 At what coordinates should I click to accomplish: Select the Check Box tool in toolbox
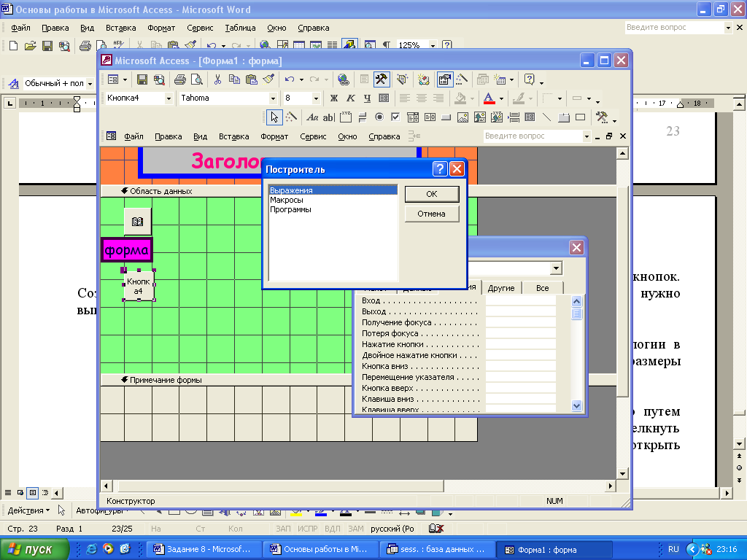tap(395, 117)
